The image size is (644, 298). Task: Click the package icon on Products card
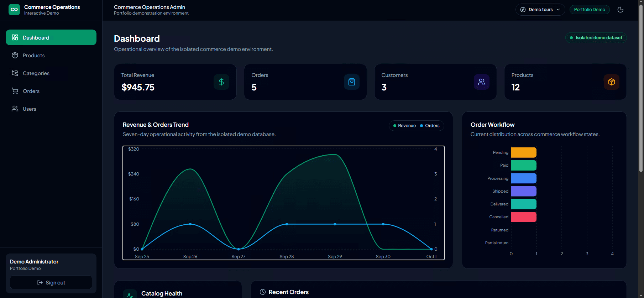[x=612, y=82]
